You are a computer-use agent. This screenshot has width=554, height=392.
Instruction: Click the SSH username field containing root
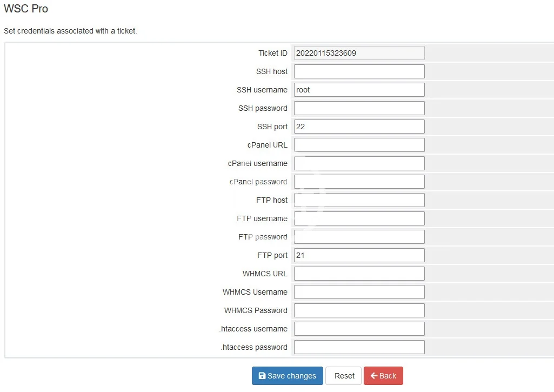tap(359, 90)
